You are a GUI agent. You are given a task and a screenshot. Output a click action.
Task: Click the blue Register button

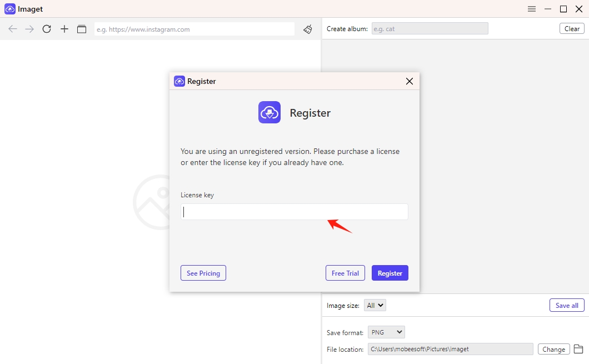point(390,273)
